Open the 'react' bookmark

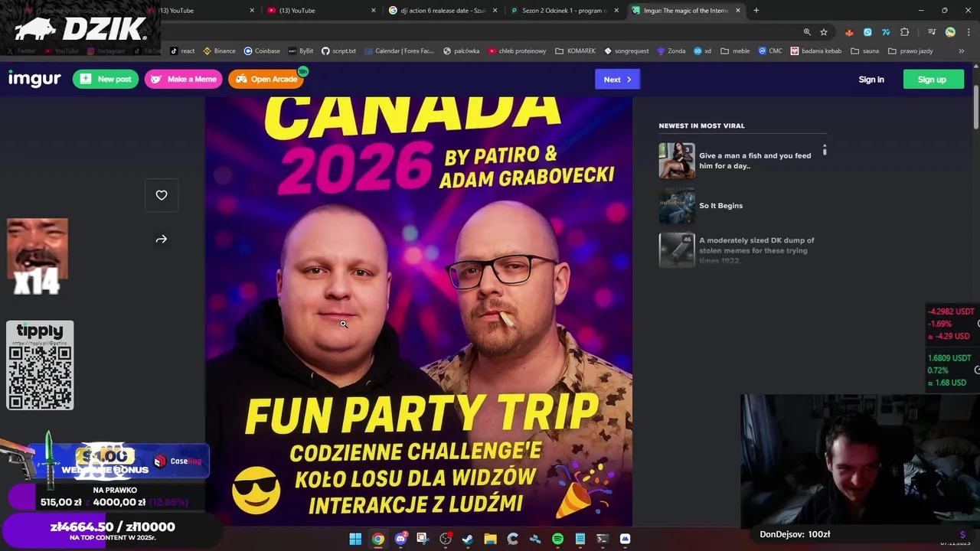pyautogui.click(x=182, y=51)
